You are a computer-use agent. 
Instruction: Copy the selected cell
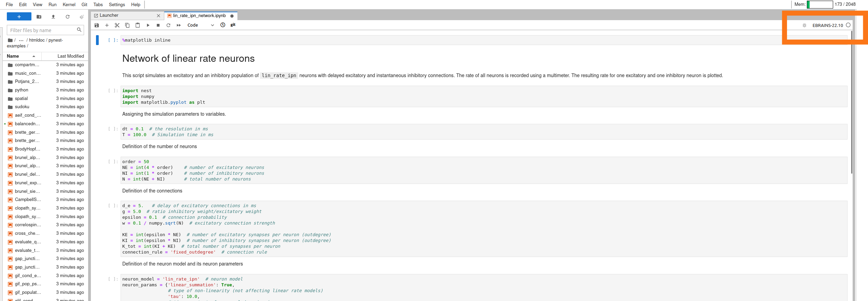pyautogui.click(x=127, y=25)
